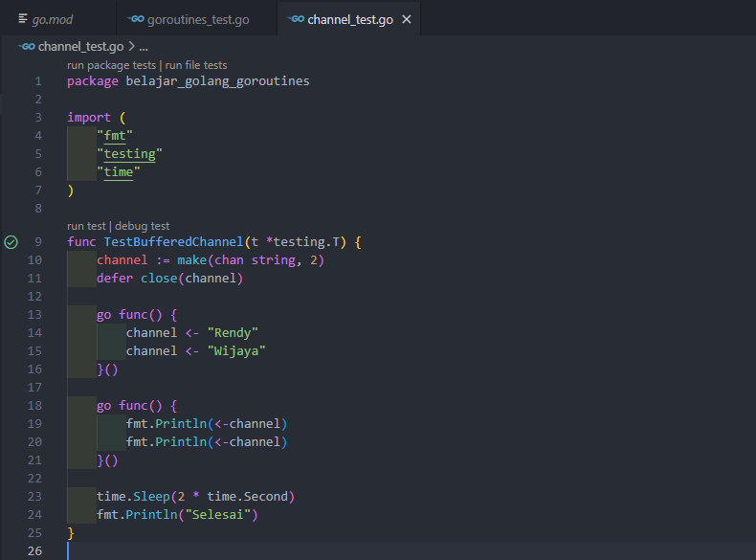This screenshot has height=560, width=756.
Task: Click the Go icon in the breadcrumb
Action: point(27,46)
